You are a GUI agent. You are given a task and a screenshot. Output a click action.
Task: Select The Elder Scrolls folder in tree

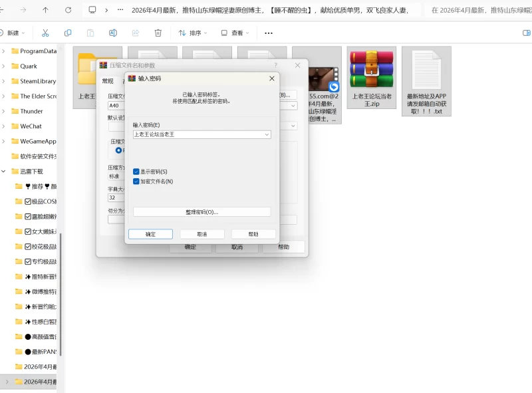34,96
